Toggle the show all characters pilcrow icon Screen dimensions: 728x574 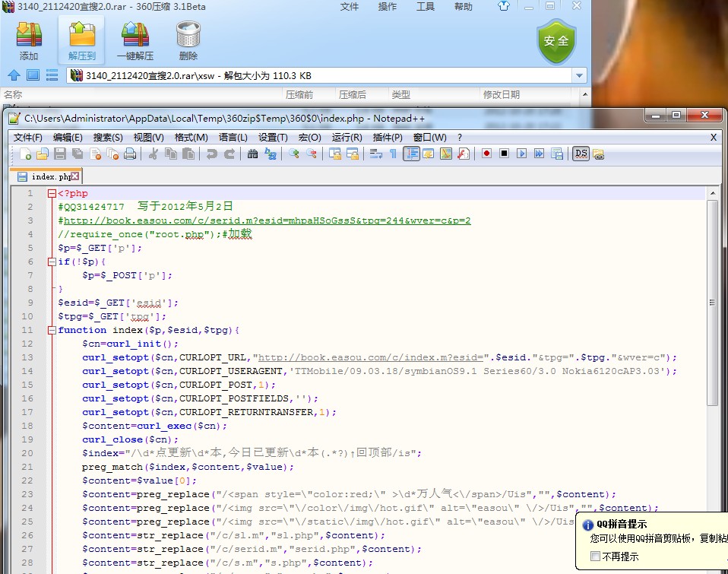[x=393, y=154]
